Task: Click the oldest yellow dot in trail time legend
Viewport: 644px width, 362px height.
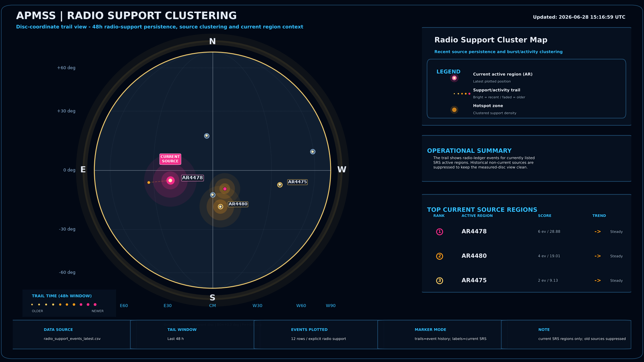Action: coord(32,305)
